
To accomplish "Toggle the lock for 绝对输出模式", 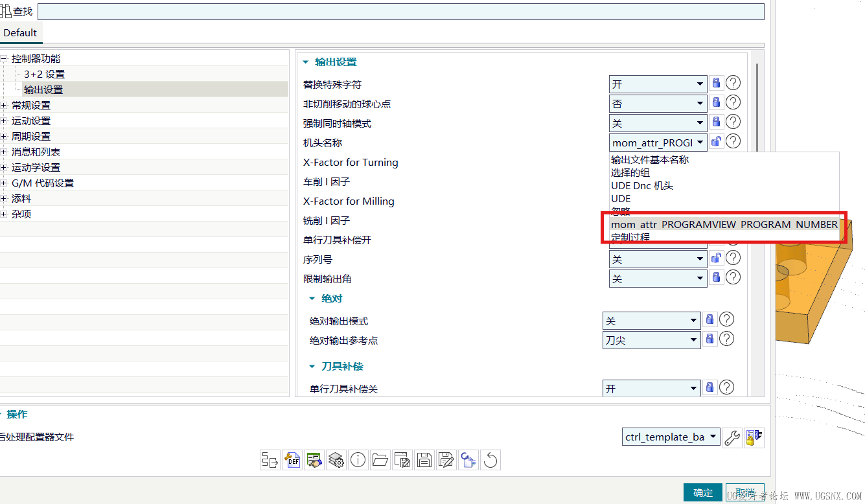I will pos(710,319).
